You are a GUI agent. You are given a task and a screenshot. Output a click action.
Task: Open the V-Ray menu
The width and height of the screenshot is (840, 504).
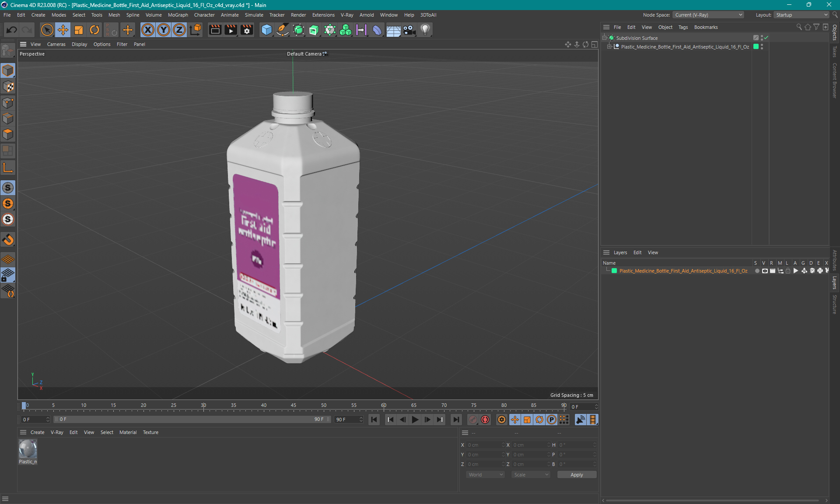coord(346,15)
